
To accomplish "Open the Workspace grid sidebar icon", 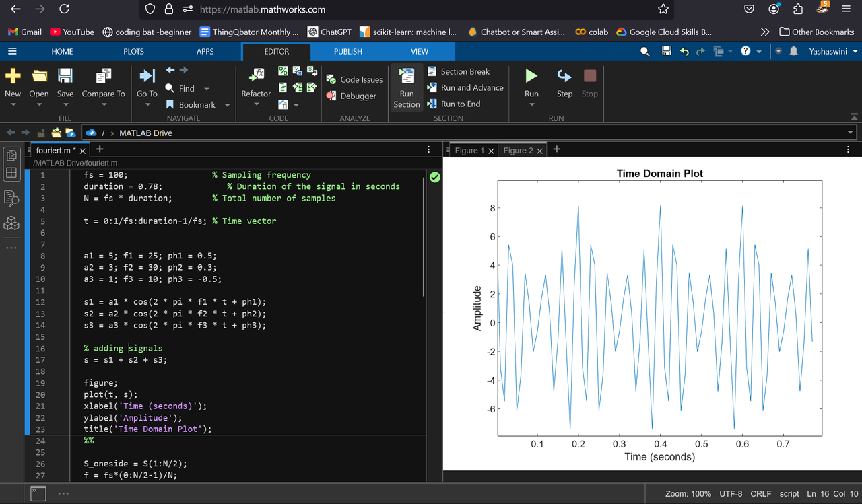I will [x=11, y=173].
